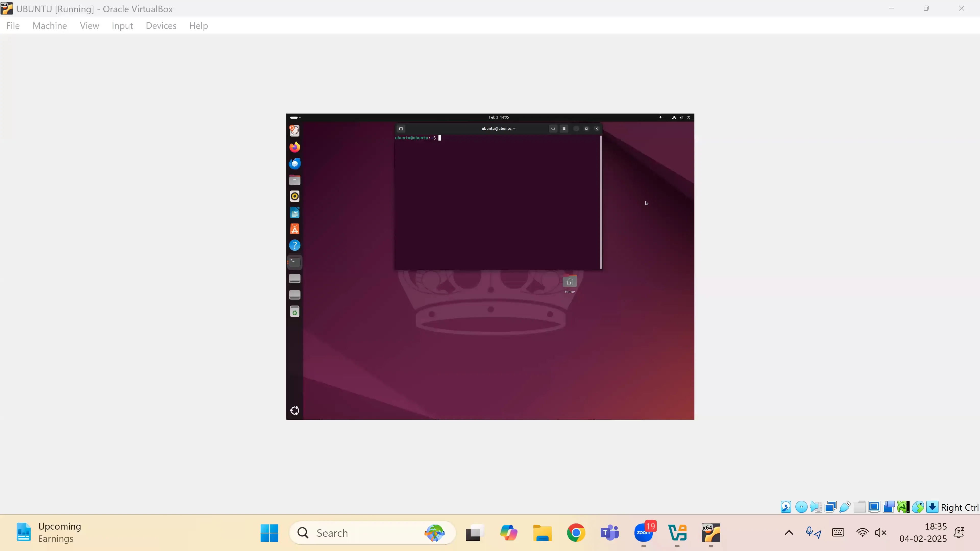Click the shared folders status icon
Image resolution: width=980 pixels, height=551 pixels.
click(x=859, y=507)
